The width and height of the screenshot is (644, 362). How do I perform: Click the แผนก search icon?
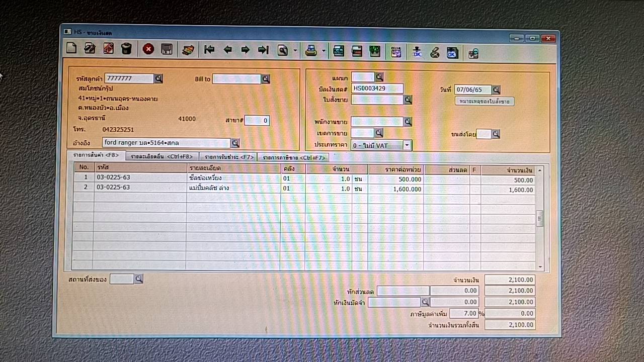pyautogui.click(x=379, y=77)
